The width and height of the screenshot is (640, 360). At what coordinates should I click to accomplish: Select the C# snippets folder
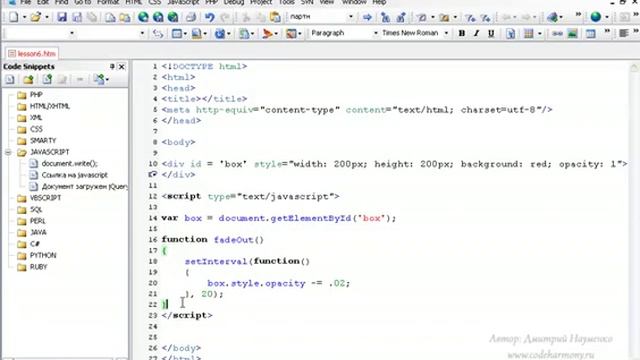tap(35, 244)
